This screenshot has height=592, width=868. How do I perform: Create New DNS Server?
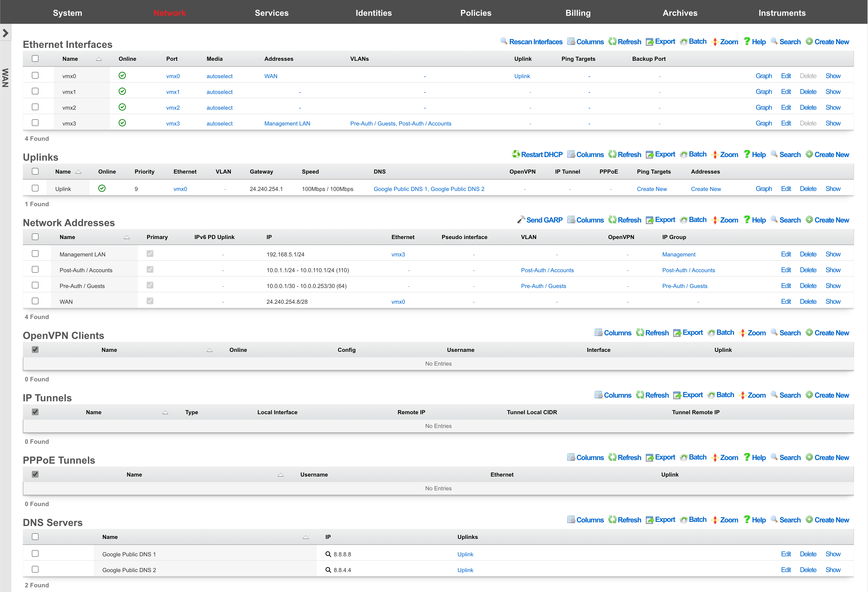827,520
